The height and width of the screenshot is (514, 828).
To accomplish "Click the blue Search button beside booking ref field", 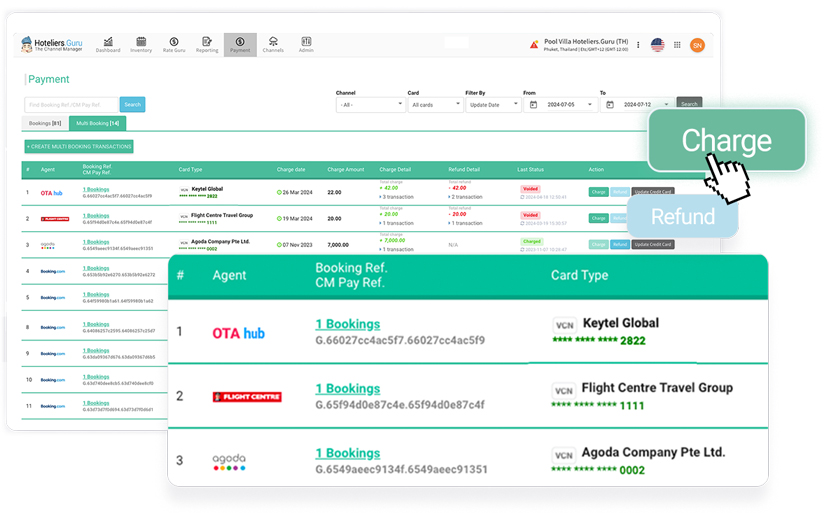I will pos(132,104).
